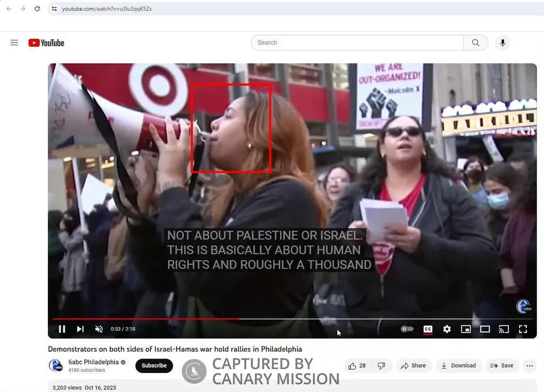Submit search with magnifier button

point(475,42)
